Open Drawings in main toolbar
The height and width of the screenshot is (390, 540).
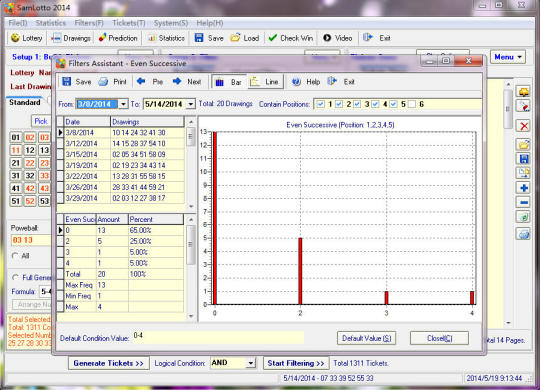click(71, 38)
